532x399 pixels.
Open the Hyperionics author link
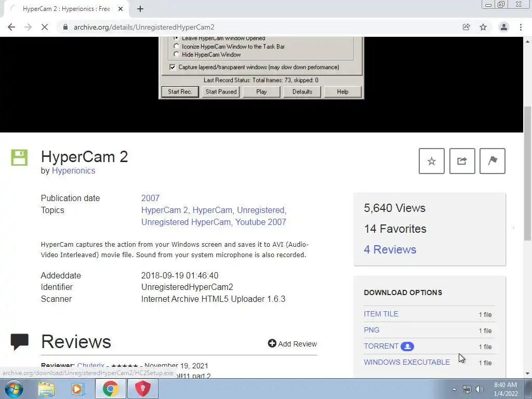point(73,170)
